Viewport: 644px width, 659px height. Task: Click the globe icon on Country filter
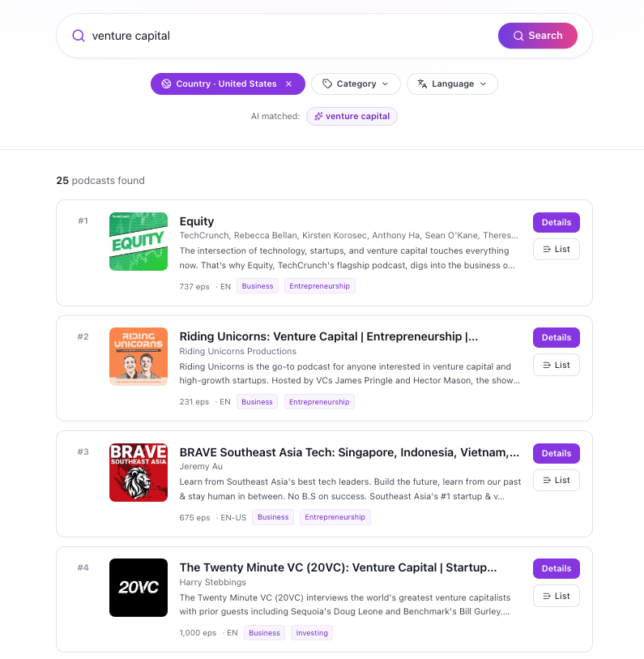pyautogui.click(x=166, y=83)
